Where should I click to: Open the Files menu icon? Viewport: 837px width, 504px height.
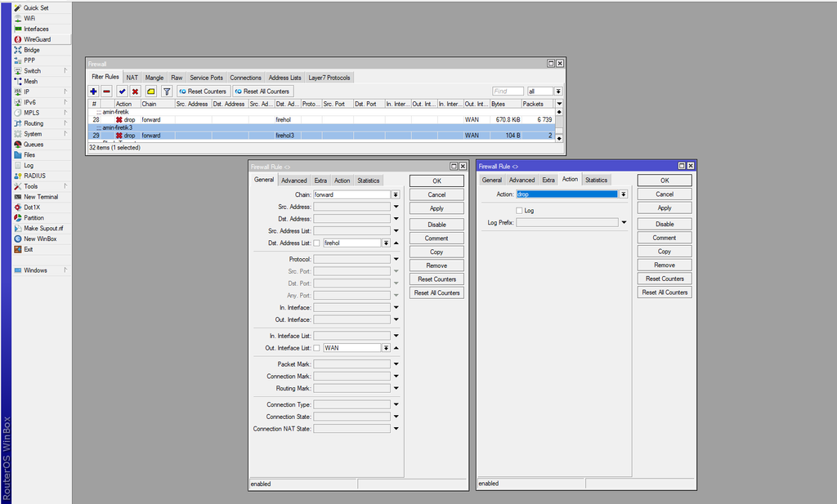pos(18,154)
